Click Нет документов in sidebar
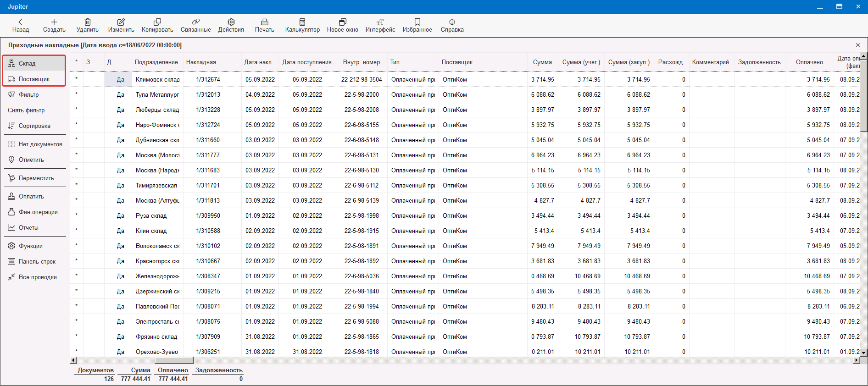 click(x=34, y=144)
